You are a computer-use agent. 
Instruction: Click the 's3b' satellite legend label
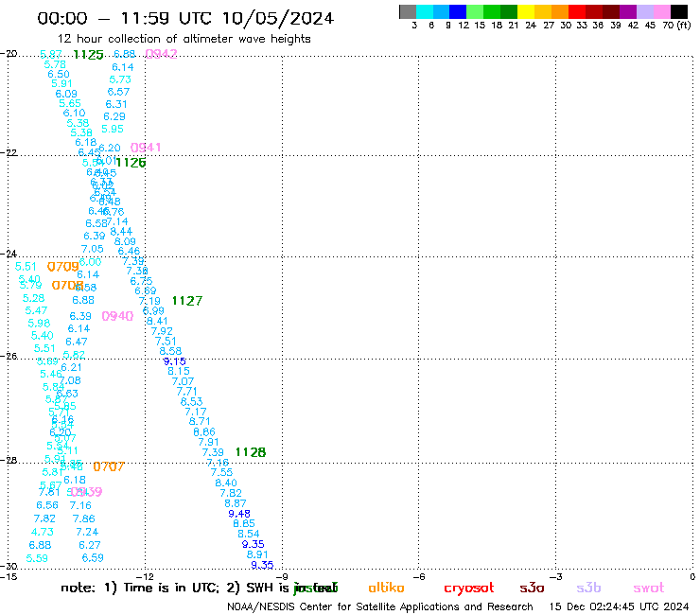click(x=588, y=588)
